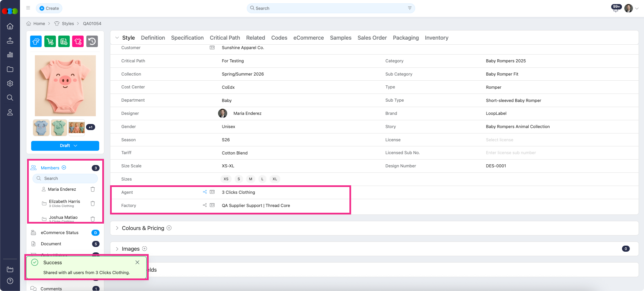Toggle the hamburger sidebar menu
Screen dimensions: 644x291
pos(28,8)
